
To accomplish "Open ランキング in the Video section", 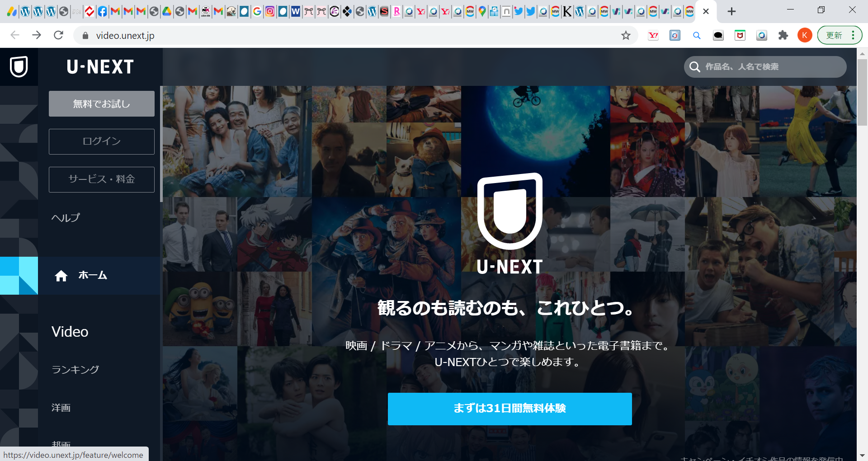I will point(75,370).
